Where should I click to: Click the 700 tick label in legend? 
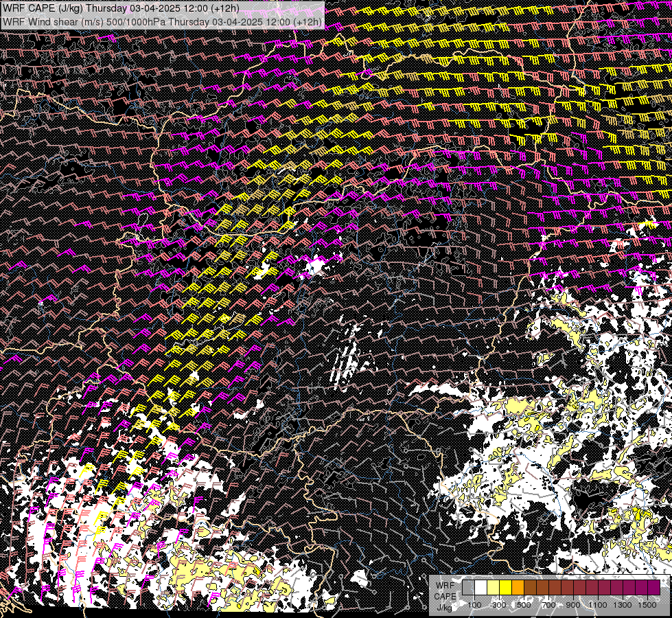point(548,605)
